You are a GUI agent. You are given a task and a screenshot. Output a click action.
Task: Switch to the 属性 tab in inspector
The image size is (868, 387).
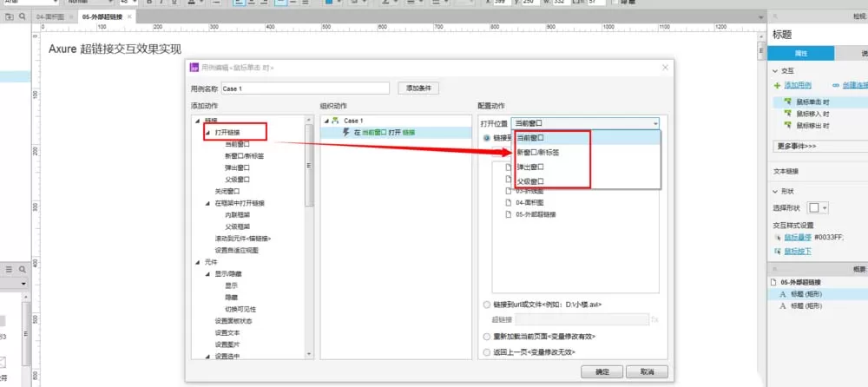(801, 53)
